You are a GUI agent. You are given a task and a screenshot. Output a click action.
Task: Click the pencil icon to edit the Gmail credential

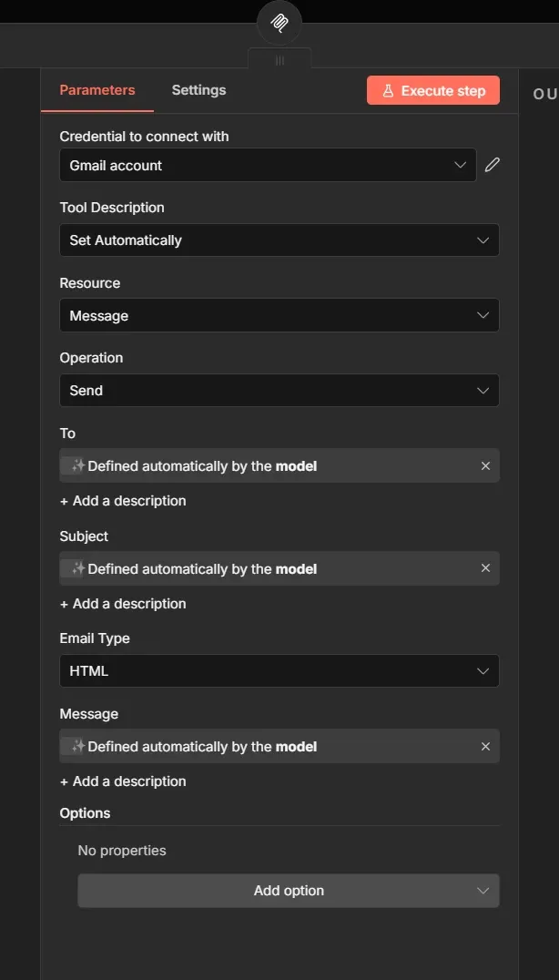[492, 164]
